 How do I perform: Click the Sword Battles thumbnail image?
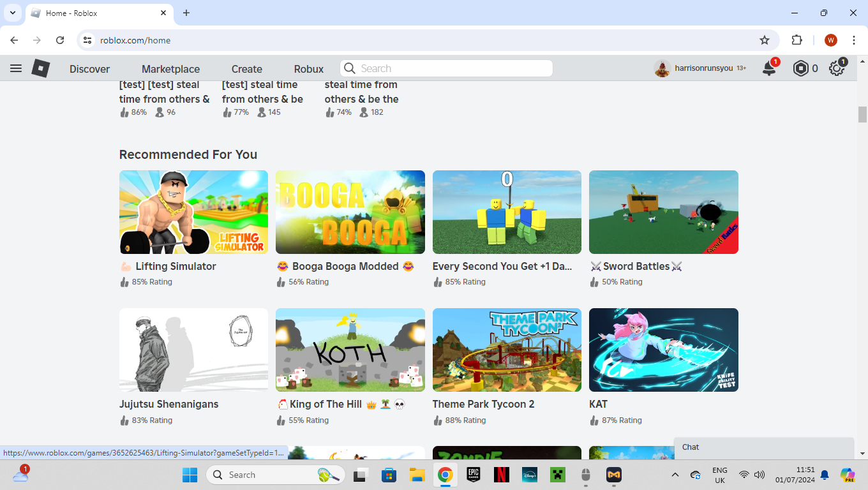664,212
